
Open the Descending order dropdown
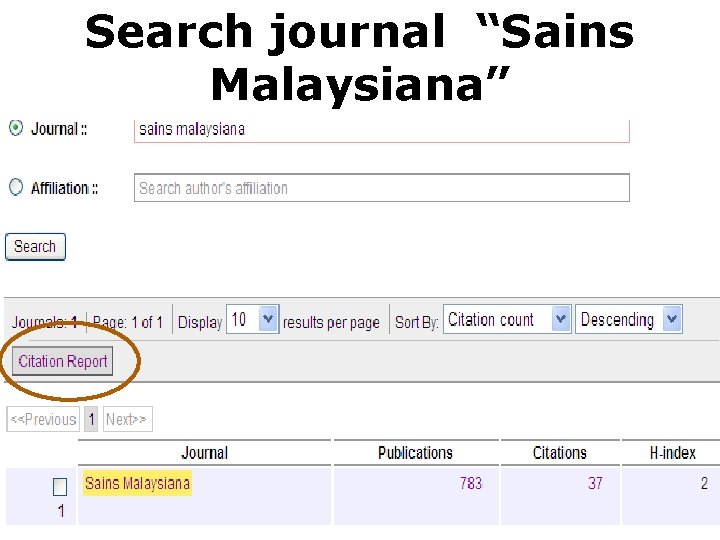point(629,319)
